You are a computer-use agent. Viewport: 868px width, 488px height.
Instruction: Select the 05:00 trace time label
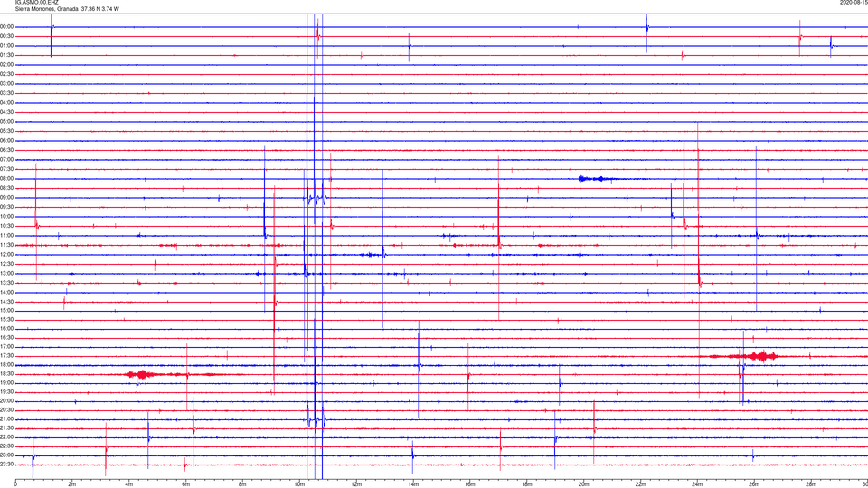coord(7,122)
